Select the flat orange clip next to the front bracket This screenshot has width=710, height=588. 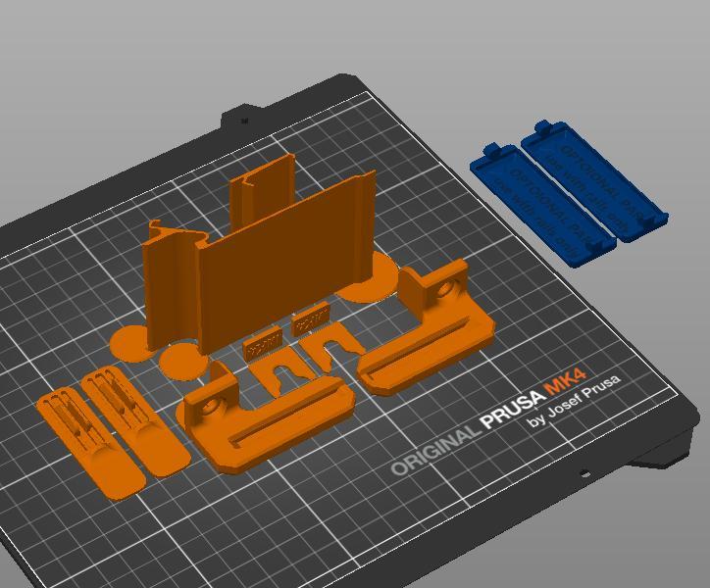(136, 421)
